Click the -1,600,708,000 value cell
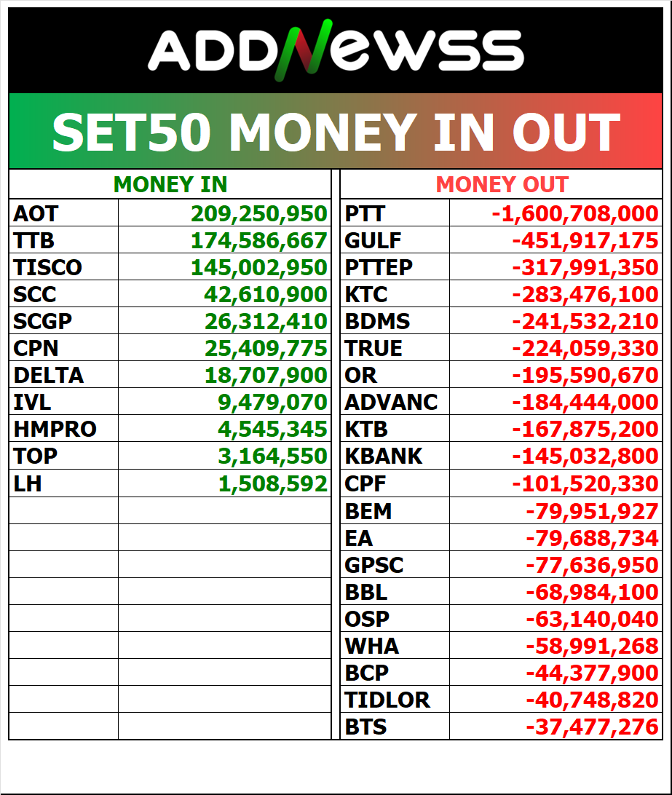 [575, 214]
